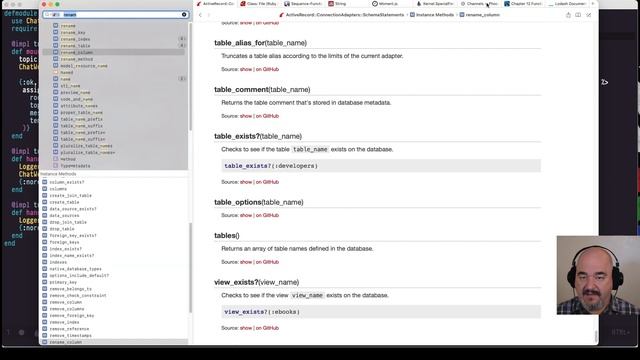Switch to the Moment.js tab
The width and height of the screenshot is (640, 360).
[x=391, y=4]
